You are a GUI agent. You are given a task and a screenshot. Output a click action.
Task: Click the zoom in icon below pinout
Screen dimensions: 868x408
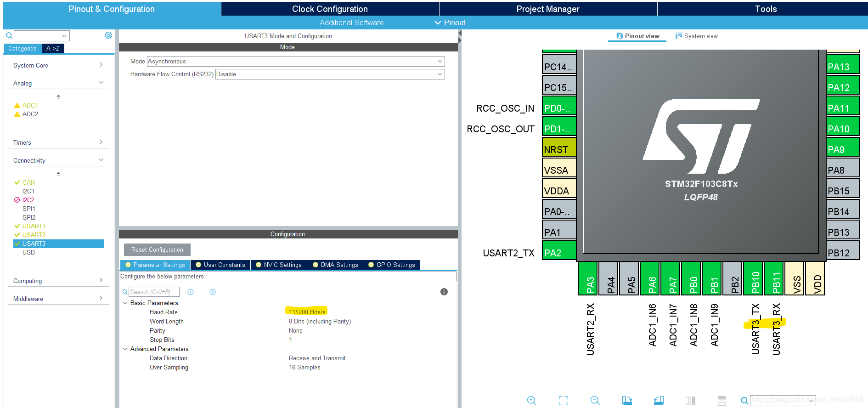click(x=532, y=400)
